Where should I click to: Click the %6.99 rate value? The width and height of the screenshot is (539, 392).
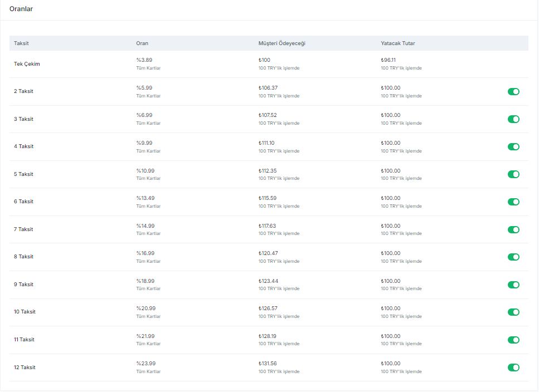(x=144, y=115)
